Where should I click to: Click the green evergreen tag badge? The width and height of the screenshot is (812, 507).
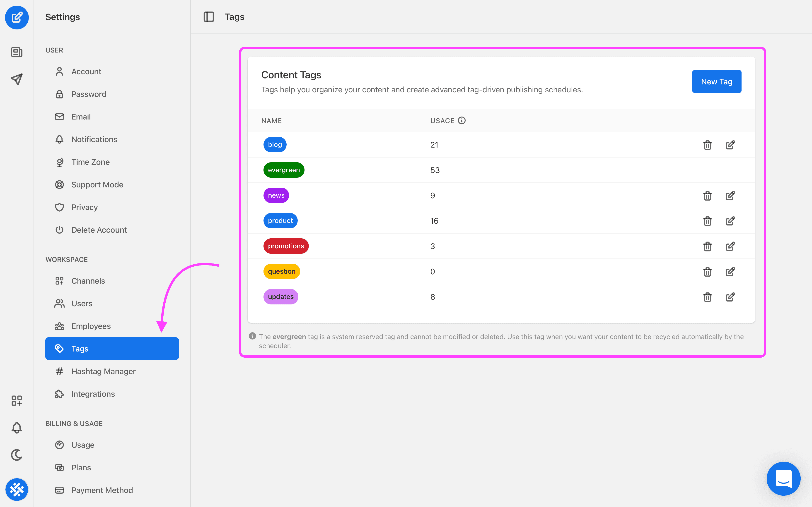(283, 170)
